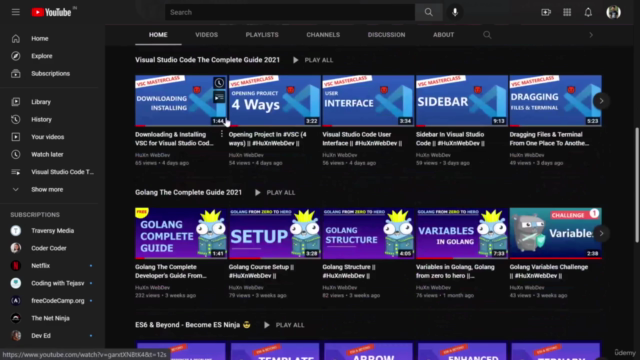640x360 pixels.
Task: Open The Net Ninja avatar
Action: pyautogui.click(x=16, y=318)
